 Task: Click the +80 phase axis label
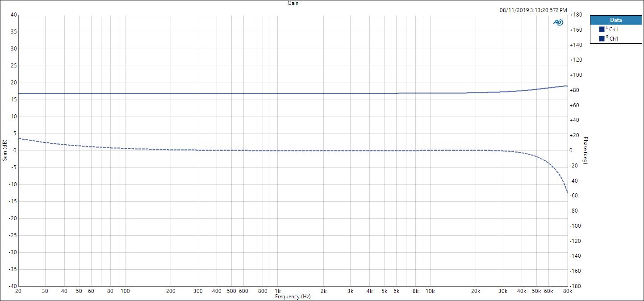[574, 90]
